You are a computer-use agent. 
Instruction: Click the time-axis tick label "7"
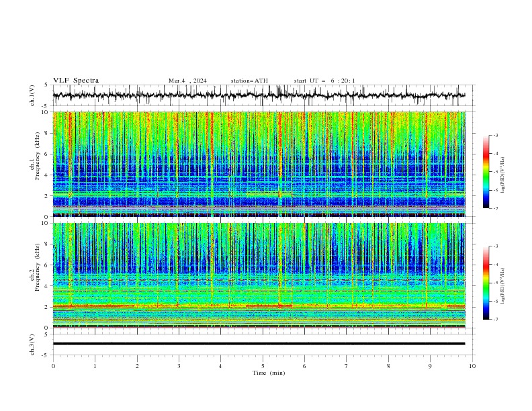(347, 366)
